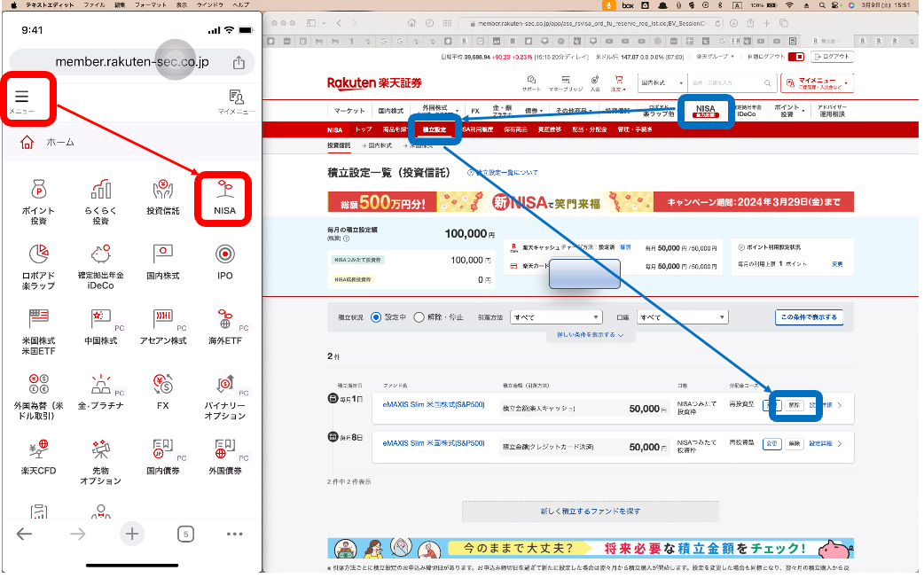
Task: Open the 引落方法 dropdown
Action: pyautogui.click(x=556, y=317)
